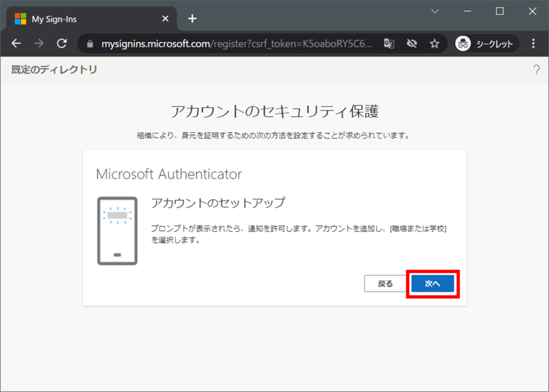Open Chrome three-dot menu
This screenshot has width=549, height=392.
click(533, 44)
